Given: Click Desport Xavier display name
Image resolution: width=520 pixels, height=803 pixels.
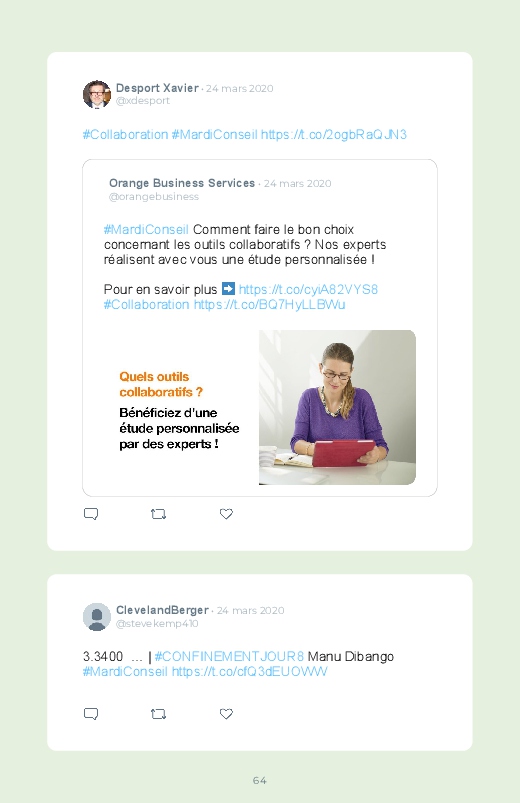Looking at the screenshot, I should [157, 88].
